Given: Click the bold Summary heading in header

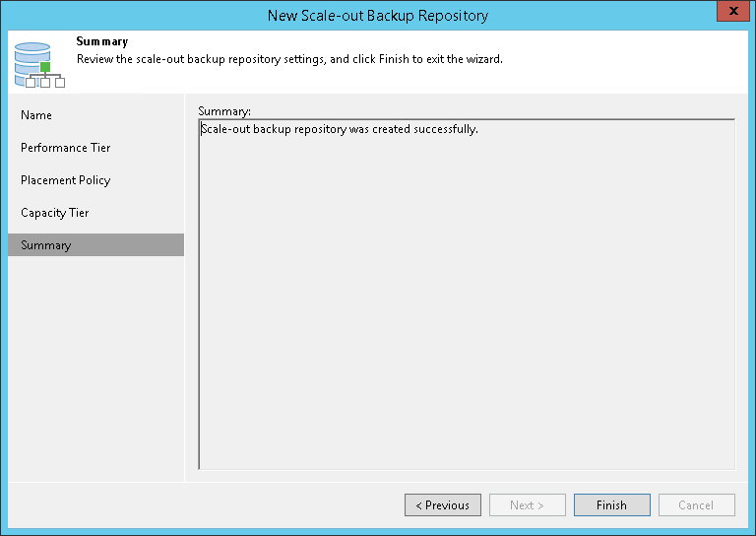Looking at the screenshot, I should tap(101, 42).
